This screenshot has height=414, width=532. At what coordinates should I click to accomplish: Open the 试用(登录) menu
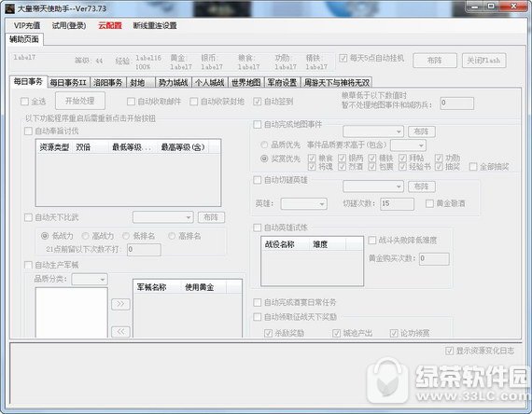69,25
